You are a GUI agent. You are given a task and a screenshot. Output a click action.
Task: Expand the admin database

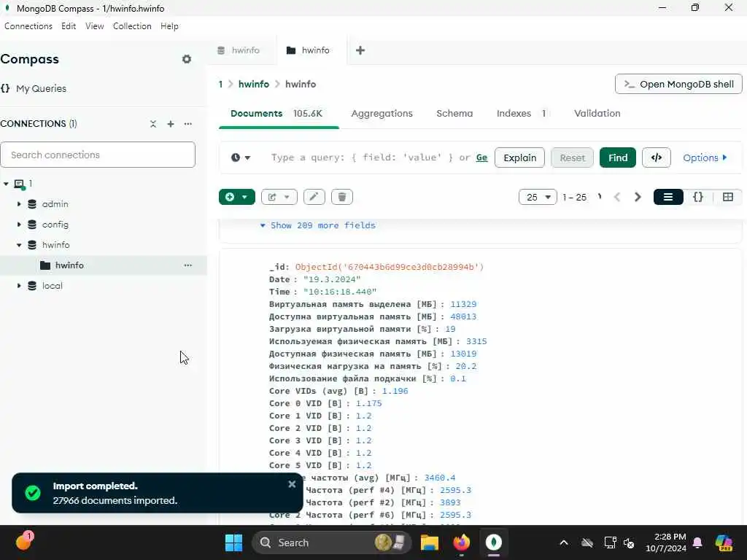[x=19, y=204]
